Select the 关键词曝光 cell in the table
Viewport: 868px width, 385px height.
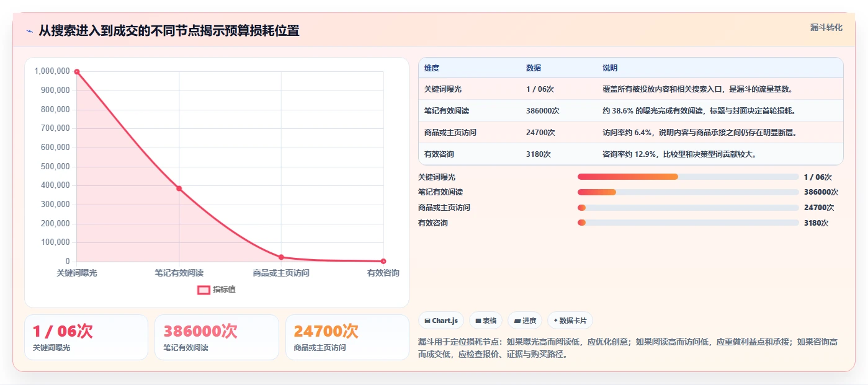click(x=443, y=89)
